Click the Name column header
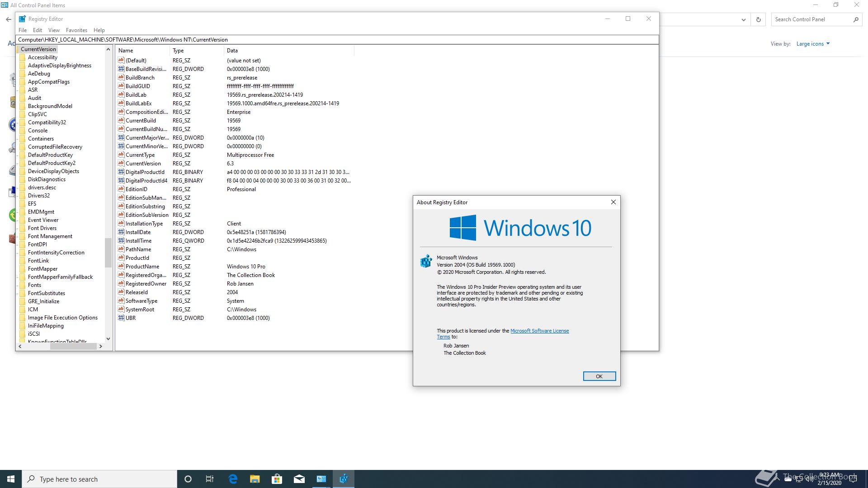 pyautogui.click(x=142, y=51)
